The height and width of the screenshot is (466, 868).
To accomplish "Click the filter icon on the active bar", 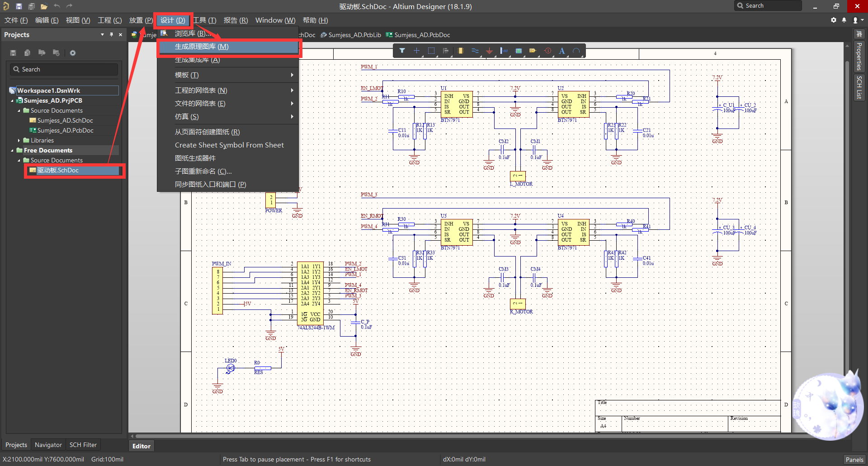I will [402, 51].
